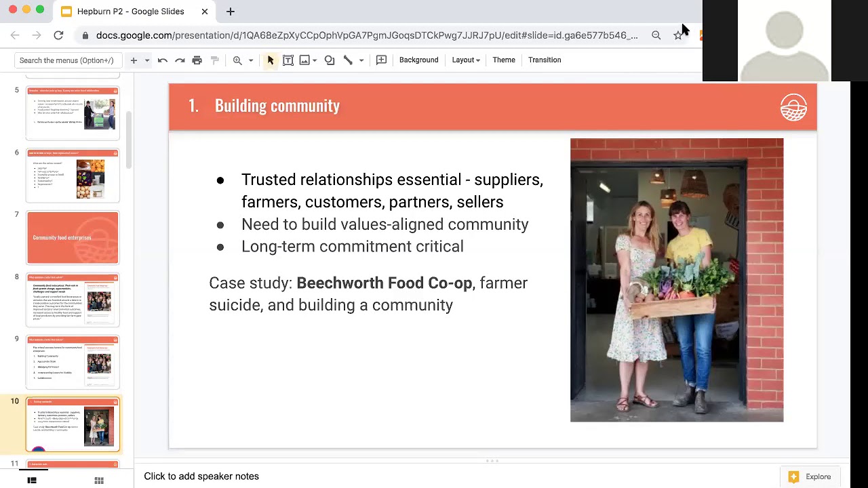The image size is (868, 488).
Task: Select the Shape tool
Action: 330,60
